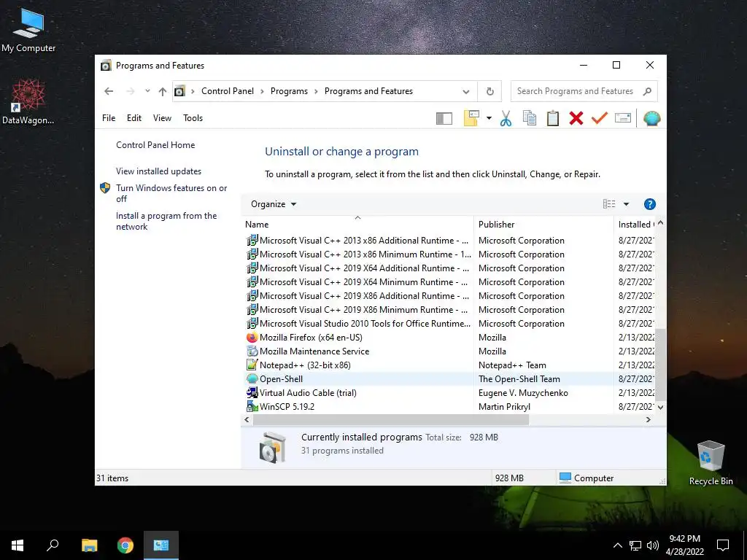
Task: Click the Paste clipboard toolbar icon
Action: coord(553,118)
